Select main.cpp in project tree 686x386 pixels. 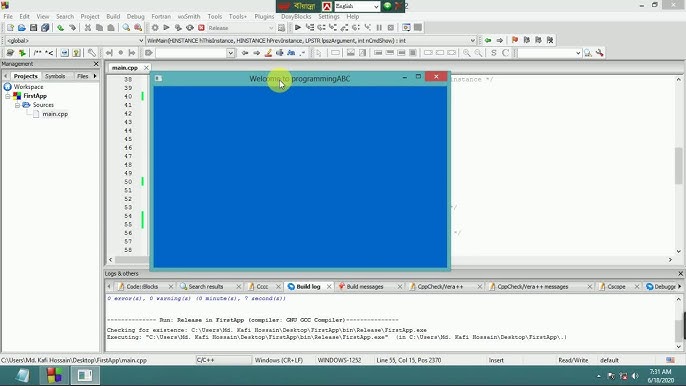[55, 114]
